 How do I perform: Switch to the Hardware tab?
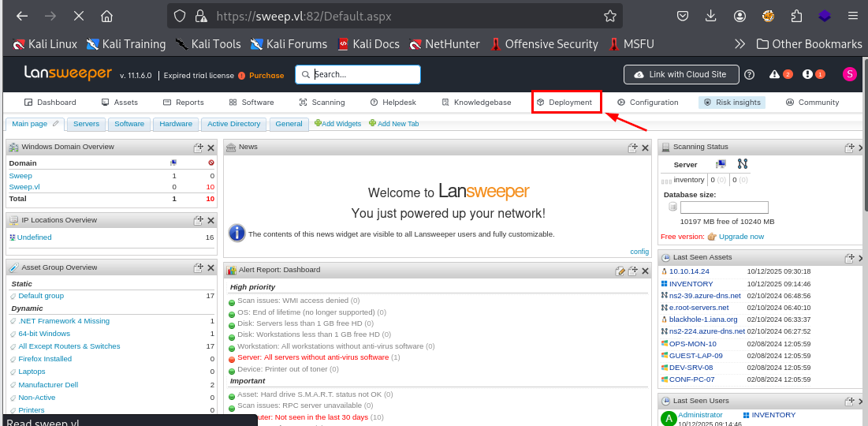(x=176, y=124)
